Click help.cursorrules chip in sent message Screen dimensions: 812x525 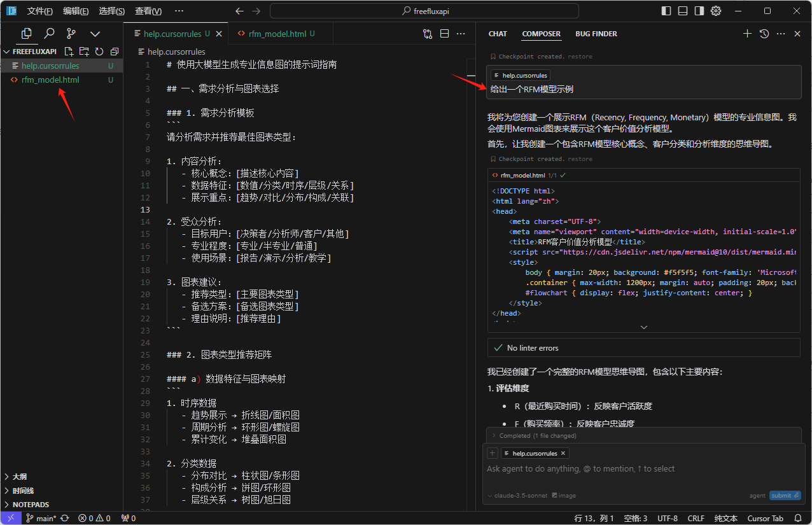pyautogui.click(x=520, y=75)
